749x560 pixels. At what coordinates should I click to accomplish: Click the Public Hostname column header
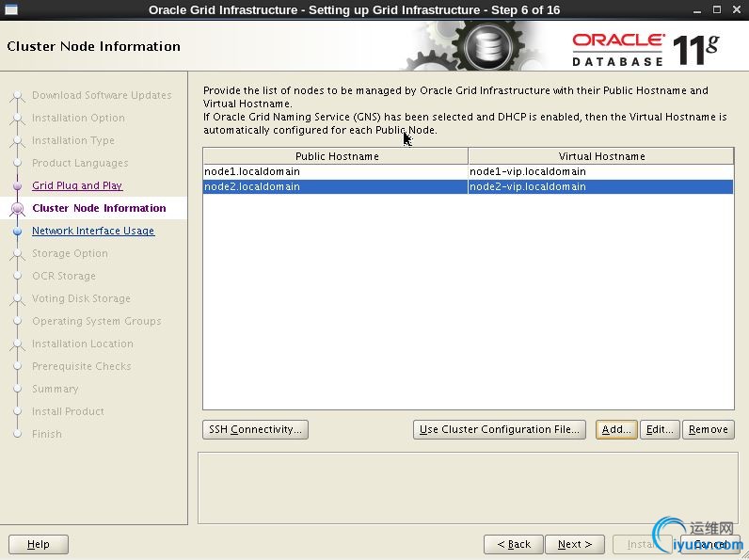click(x=336, y=156)
